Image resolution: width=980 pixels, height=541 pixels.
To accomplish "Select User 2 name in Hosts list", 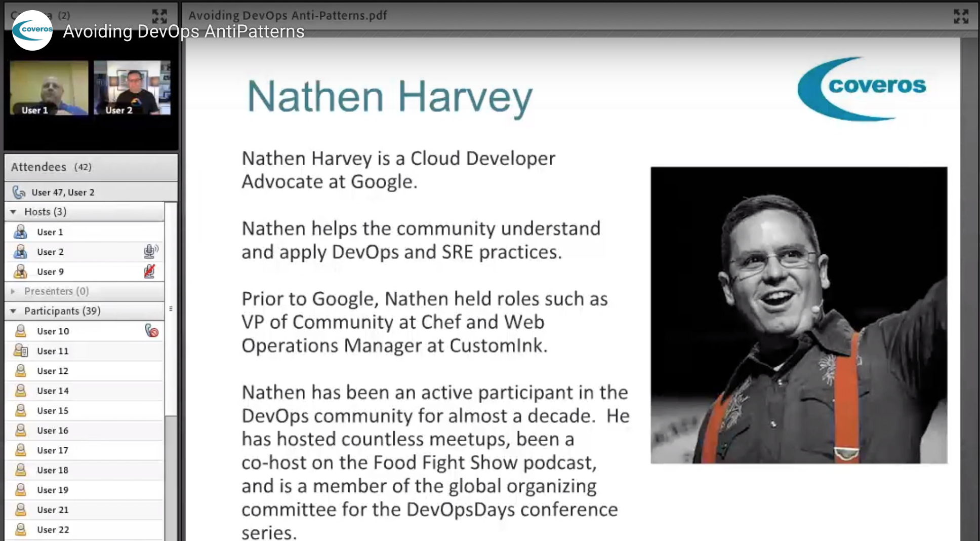I will (50, 252).
